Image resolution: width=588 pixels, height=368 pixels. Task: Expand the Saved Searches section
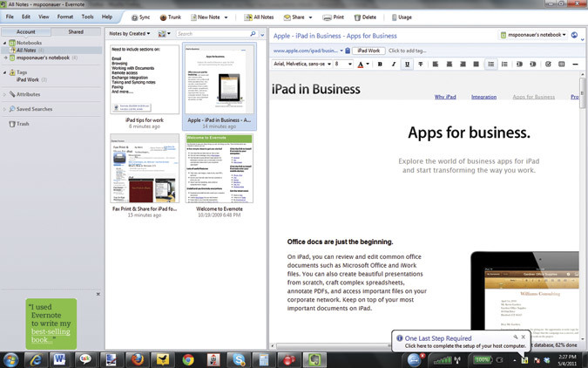point(5,109)
